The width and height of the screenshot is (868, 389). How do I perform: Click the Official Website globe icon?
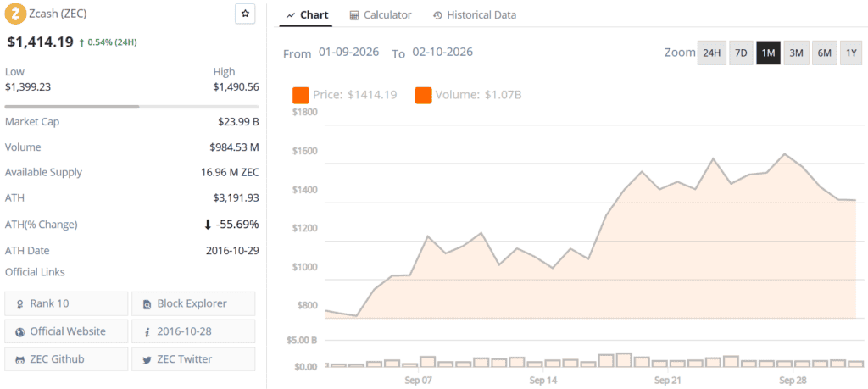click(x=20, y=332)
